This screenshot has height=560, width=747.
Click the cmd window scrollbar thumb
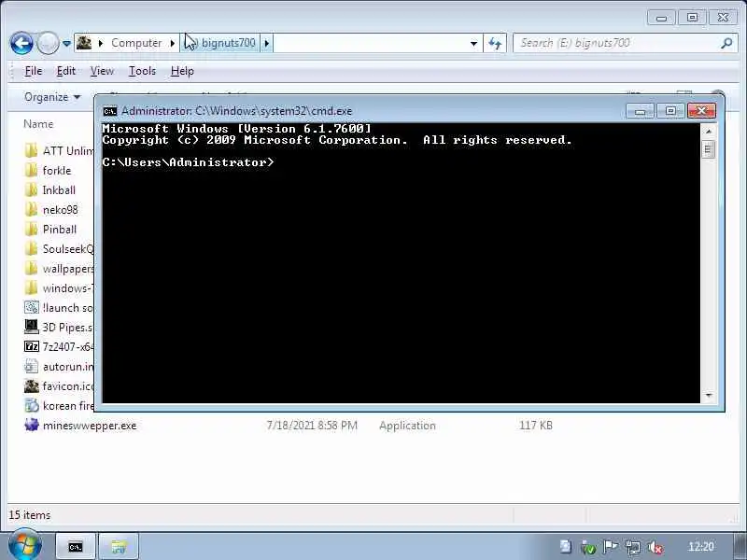709,150
